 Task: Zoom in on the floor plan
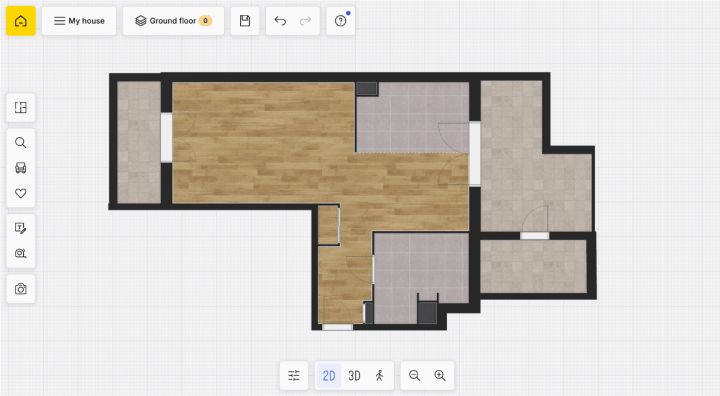click(x=440, y=376)
